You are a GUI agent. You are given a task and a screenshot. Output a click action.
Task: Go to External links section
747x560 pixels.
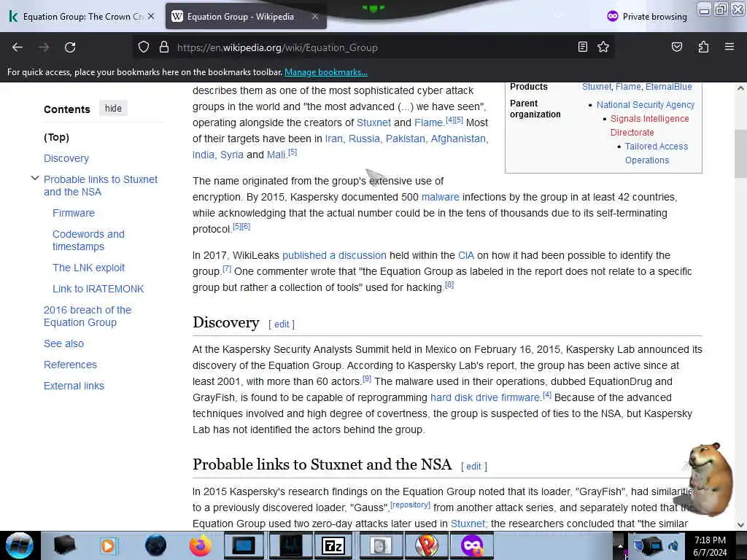(74, 386)
